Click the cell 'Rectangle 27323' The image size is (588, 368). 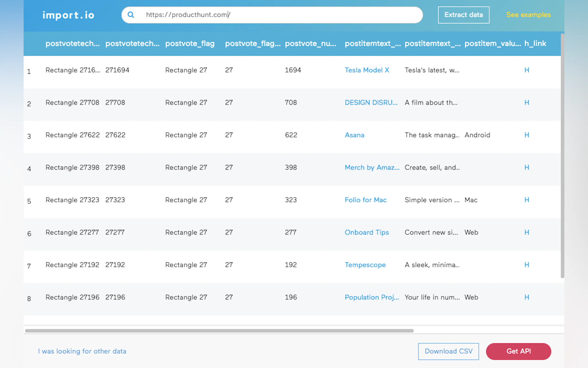(x=72, y=200)
